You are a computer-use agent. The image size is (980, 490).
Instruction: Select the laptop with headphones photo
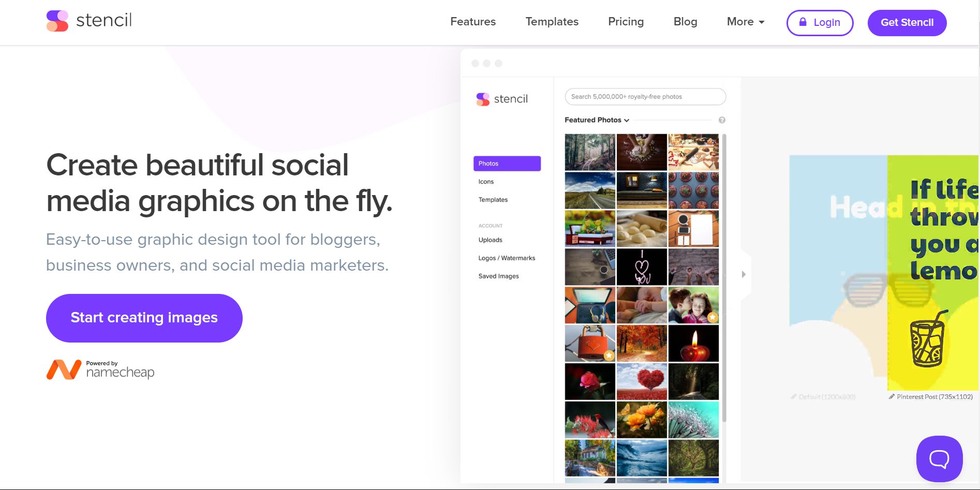(x=590, y=305)
